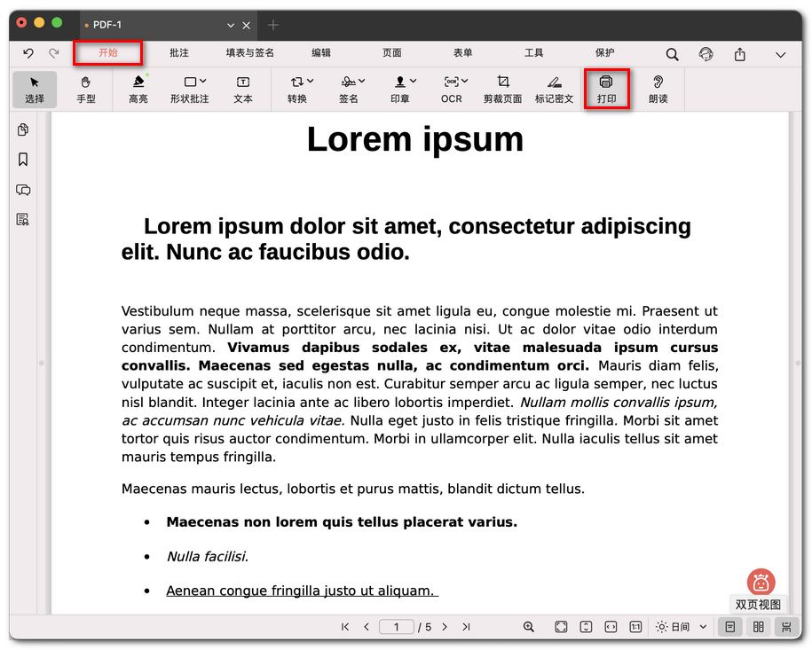Open the search magnifier in top bar
Image resolution: width=812 pixels, height=650 pixels.
[x=672, y=54]
